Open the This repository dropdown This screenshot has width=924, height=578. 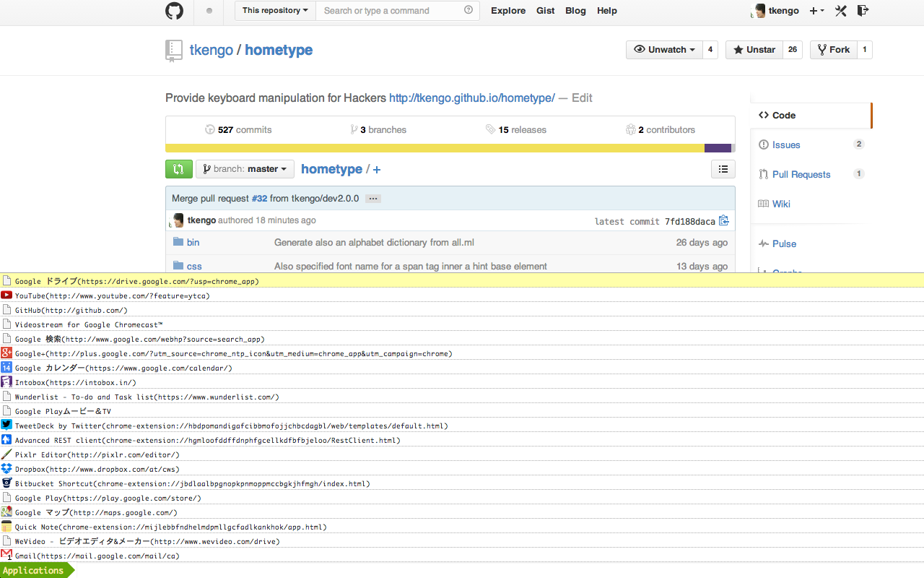(275, 11)
